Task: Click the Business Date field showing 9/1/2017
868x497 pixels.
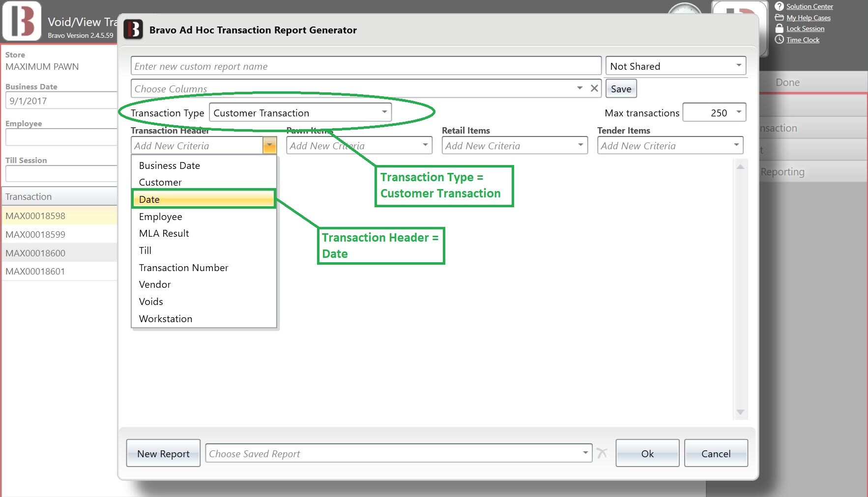Action: pos(61,101)
